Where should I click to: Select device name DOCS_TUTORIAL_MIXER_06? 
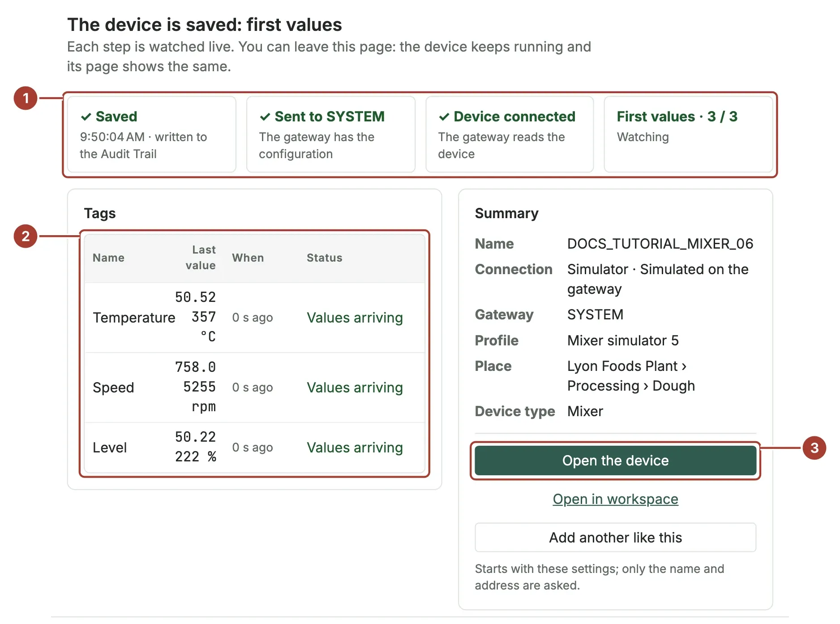[660, 244]
